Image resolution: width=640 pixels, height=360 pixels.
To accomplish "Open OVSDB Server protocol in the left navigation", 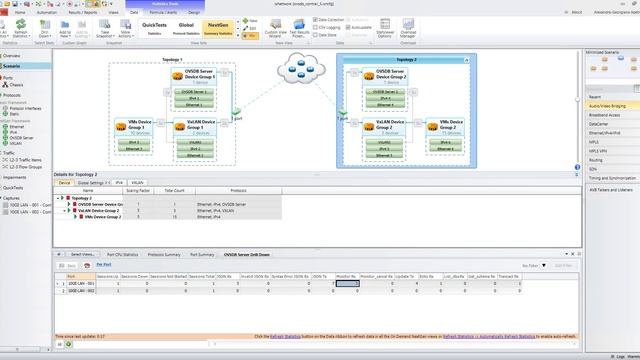I will pyautogui.click(x=18, y=138).
